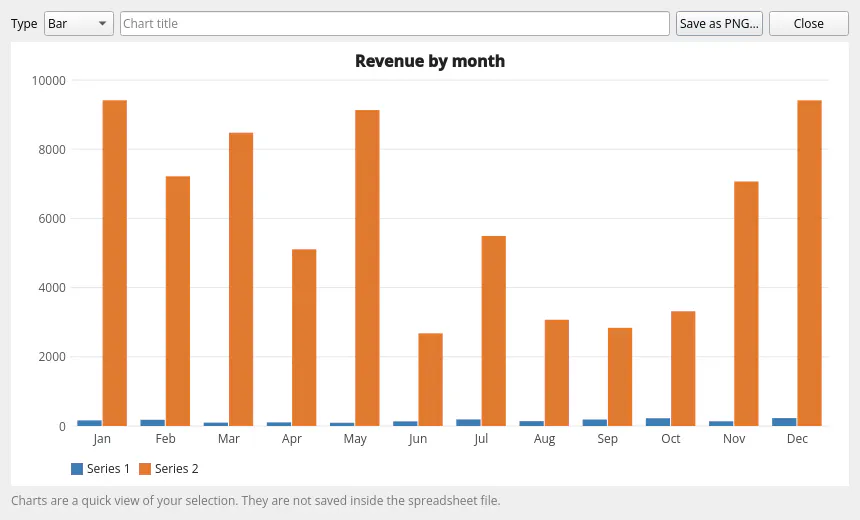Image resolution: width=860 pixels, height=520 pixels.
Task: Open the chart Type dropdown
Action: click(78, 24)
